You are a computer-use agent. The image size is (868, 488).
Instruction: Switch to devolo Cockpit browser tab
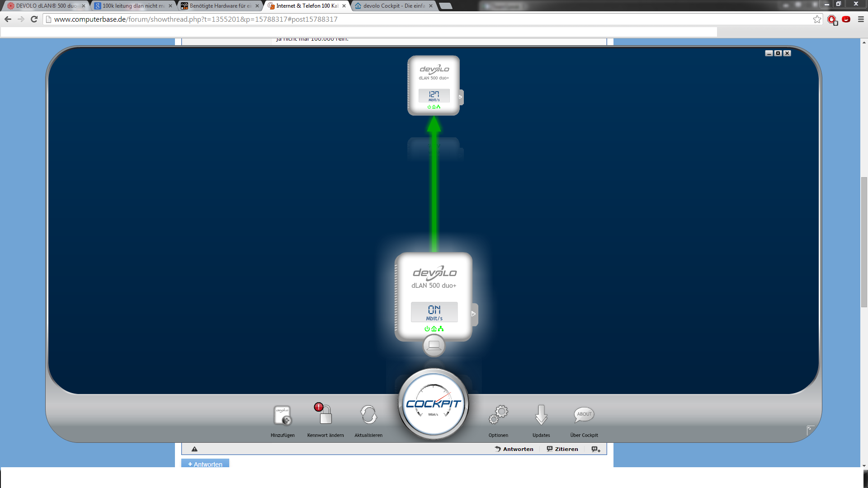coord(393,6)
